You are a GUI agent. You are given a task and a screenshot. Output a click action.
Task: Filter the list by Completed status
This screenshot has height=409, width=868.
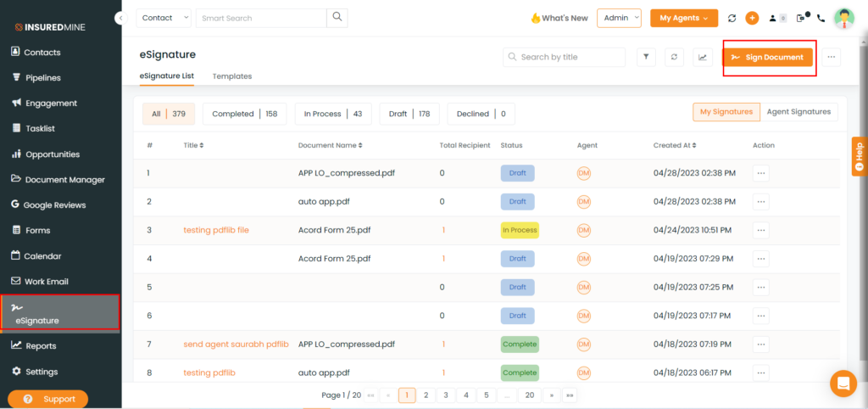pos(245,114)
